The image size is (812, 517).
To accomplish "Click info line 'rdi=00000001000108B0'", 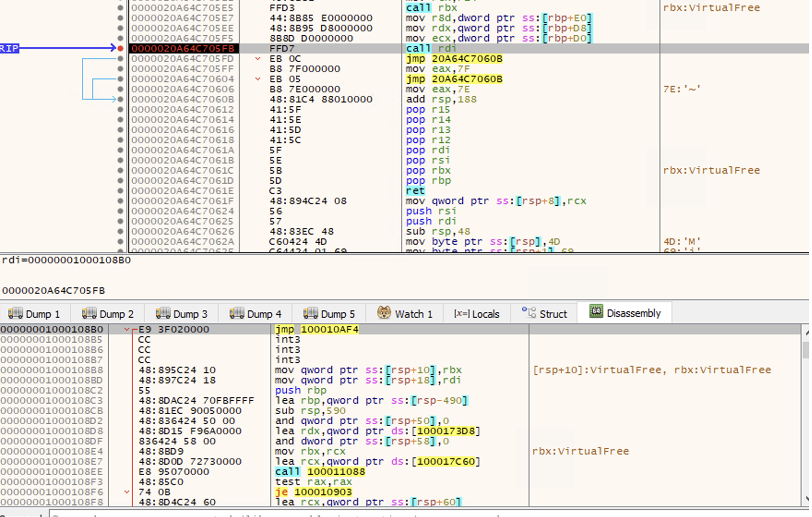I will (66, 260).
